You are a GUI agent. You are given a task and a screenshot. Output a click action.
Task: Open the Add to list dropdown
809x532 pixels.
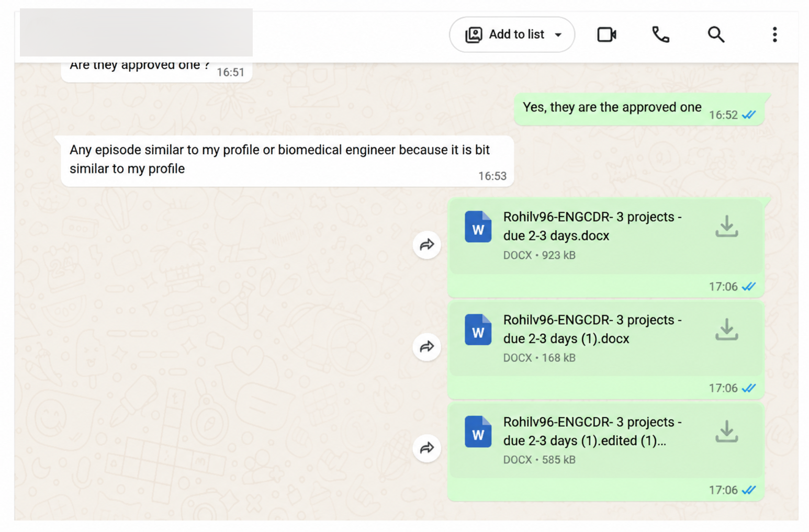coord(512,35)
